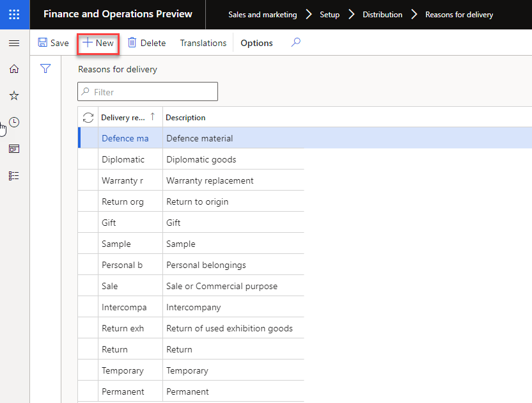Delete the selected delivery reason

146,43
